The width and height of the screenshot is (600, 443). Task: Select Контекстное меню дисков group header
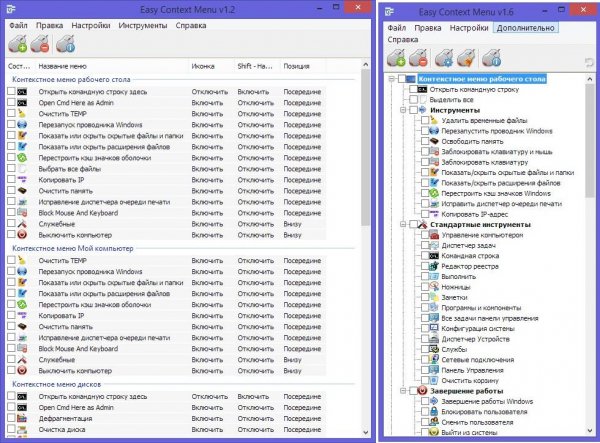click(57, 384)
